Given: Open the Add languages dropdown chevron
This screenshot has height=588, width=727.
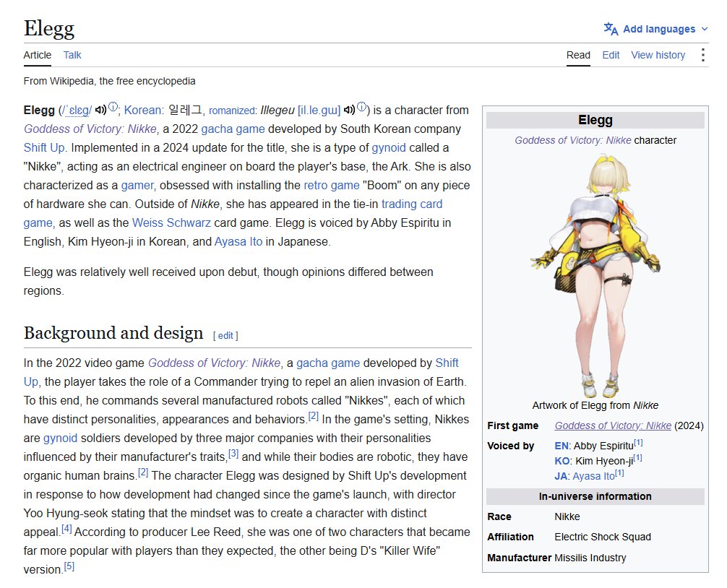Looking at the screenshot, I should 705,29.
